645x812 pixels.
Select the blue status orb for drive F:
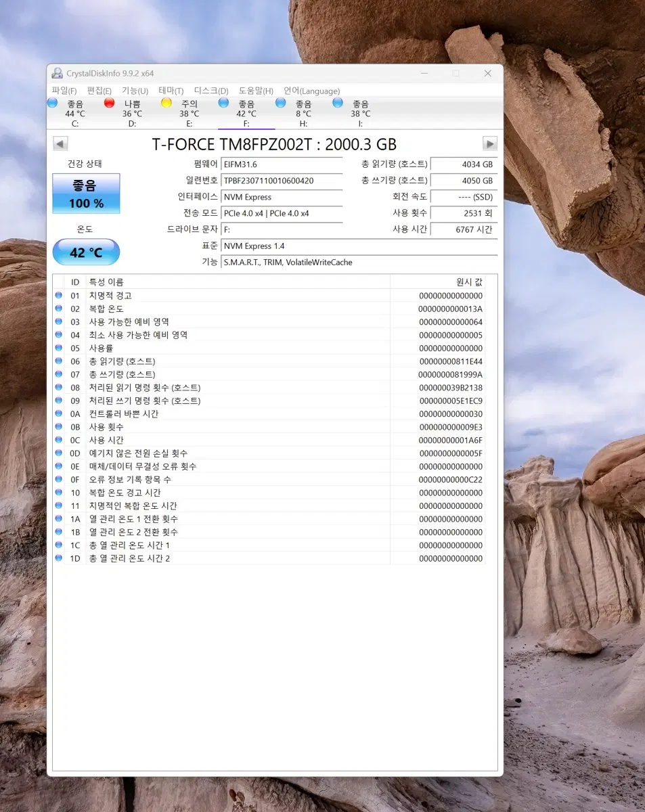(223, 103)
